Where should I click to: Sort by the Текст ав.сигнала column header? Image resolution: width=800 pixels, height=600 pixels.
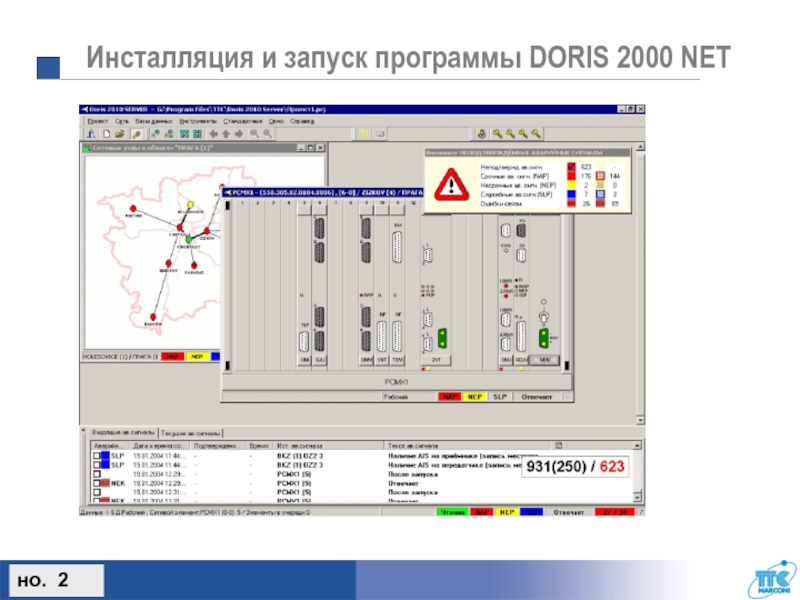pyautogui.click(x=467, y=446)
